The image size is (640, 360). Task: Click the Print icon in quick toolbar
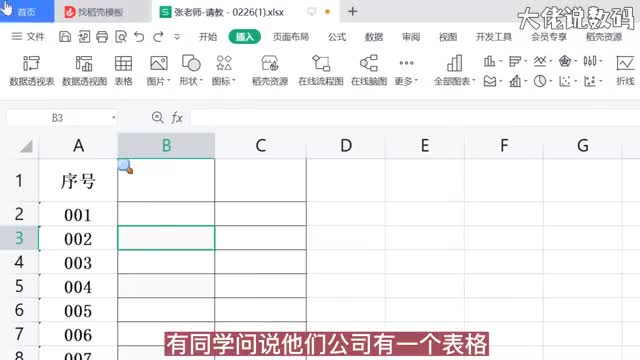(102, 37)
